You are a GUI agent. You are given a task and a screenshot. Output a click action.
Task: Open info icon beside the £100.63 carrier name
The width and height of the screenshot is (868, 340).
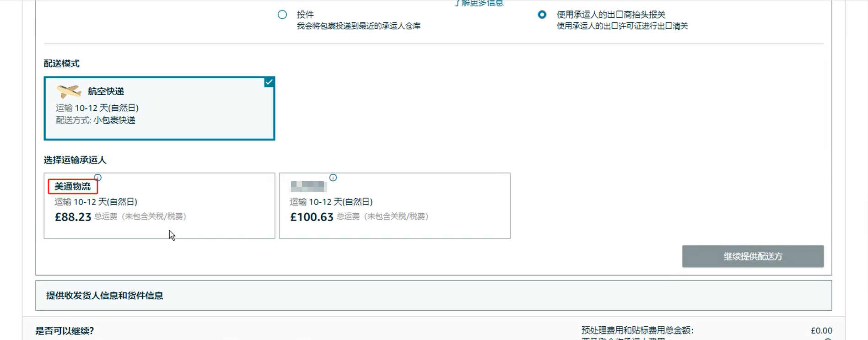(x=333, y=178)
